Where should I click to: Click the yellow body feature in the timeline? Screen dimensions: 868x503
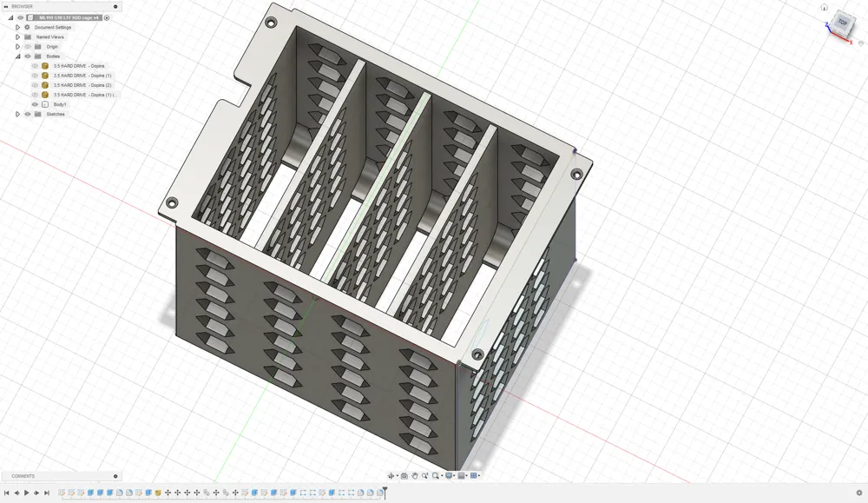click(158, 493)
